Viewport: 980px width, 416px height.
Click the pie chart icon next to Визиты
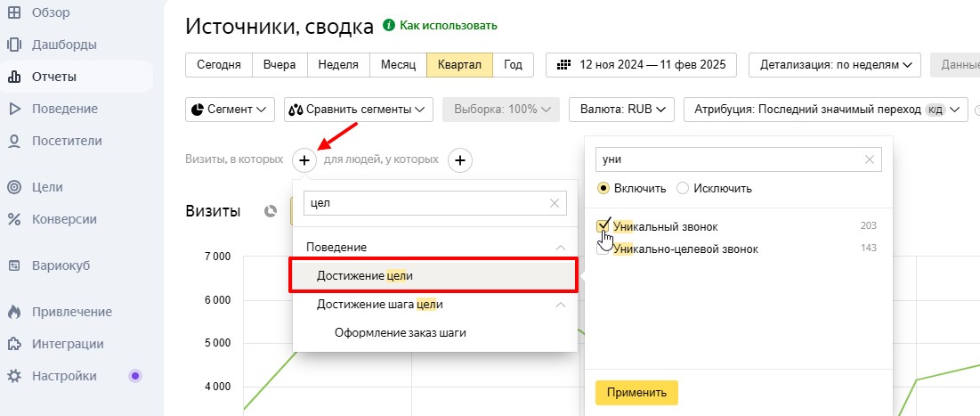(271, 211)
